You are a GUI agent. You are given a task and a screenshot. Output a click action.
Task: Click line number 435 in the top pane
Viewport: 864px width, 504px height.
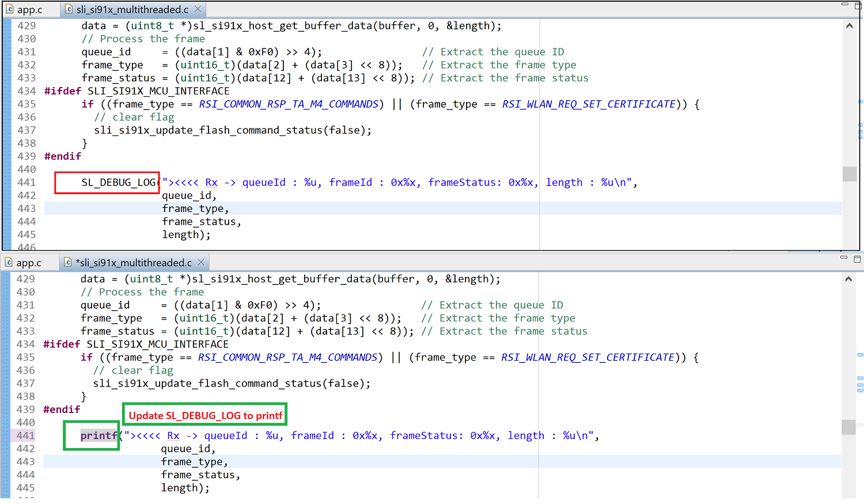click(x=27, y=104)
